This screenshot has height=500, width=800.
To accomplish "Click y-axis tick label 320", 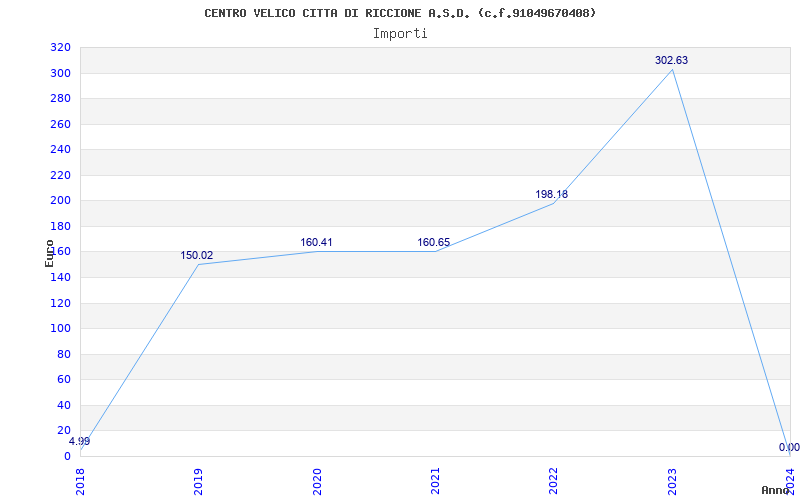I will [61, 48].
